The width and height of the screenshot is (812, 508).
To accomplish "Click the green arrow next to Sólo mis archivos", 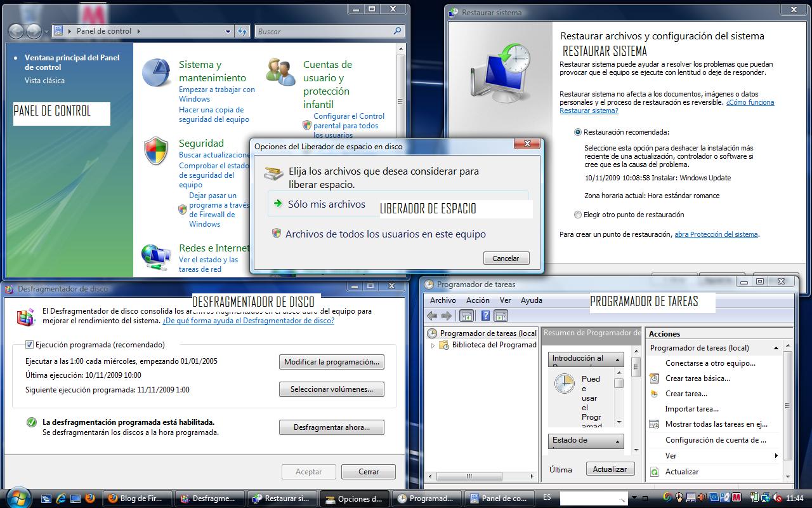I will (278, 204).
